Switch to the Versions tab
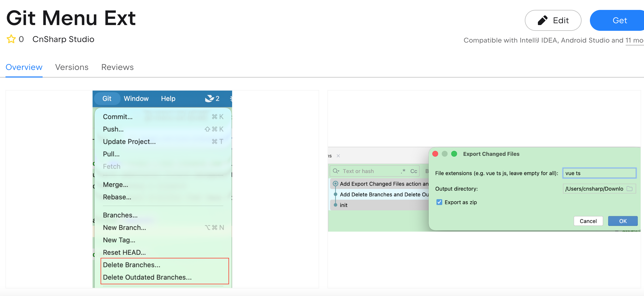The width and height of the screenshot is (644, 296). (72, 67)
